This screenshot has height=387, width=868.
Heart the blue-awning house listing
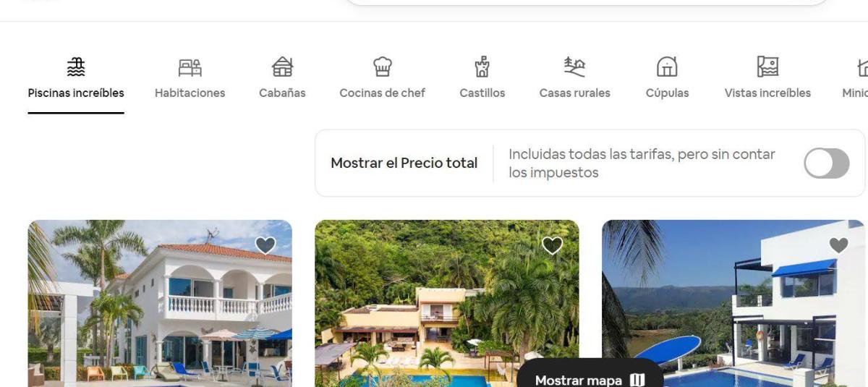[x=838, y=246]
